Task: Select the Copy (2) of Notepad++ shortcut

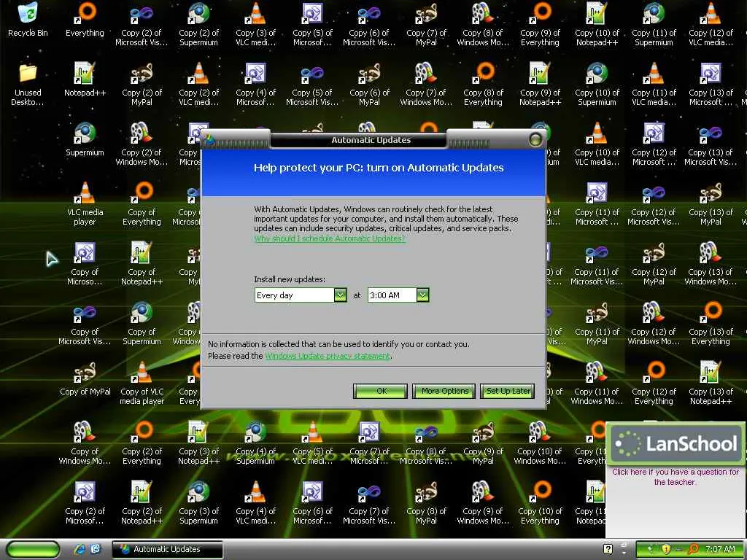Action: (x=142, y=503)
